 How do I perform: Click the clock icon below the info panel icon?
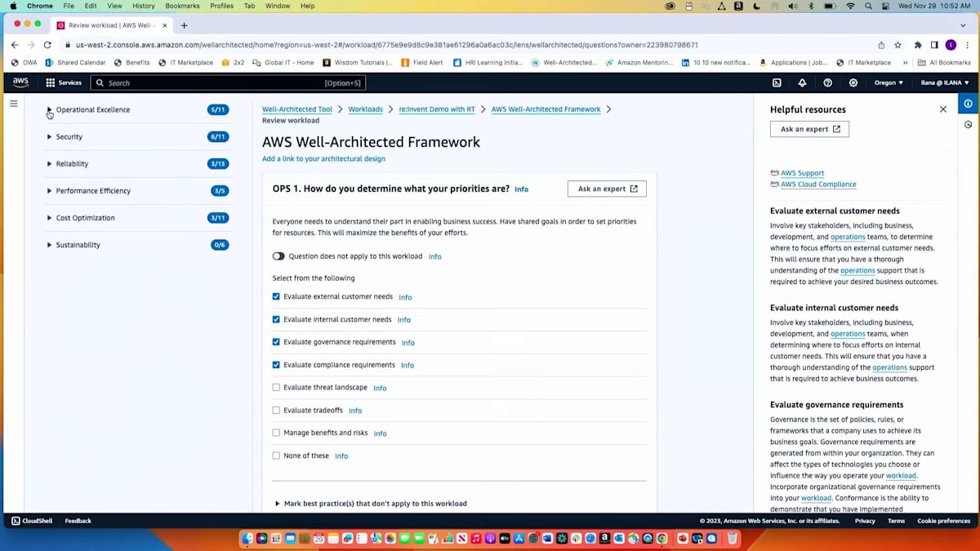click(x=968, y=125)
